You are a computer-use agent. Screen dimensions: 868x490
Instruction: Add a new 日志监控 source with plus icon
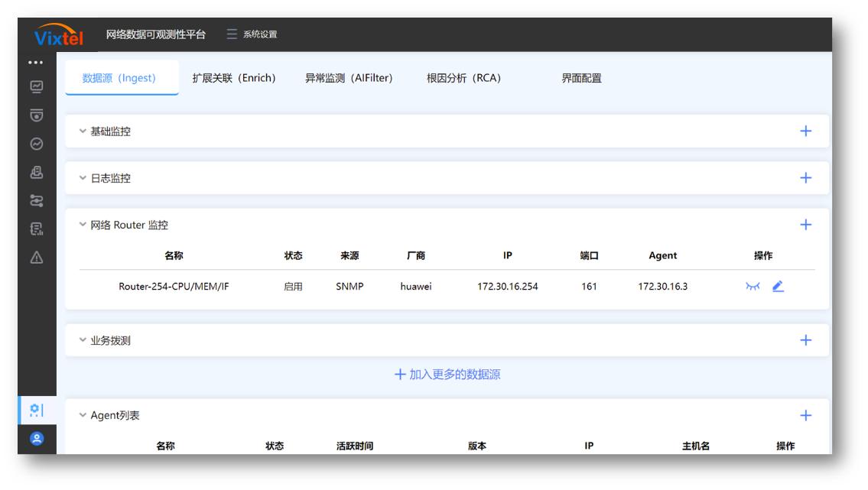[x=805, y=178]
